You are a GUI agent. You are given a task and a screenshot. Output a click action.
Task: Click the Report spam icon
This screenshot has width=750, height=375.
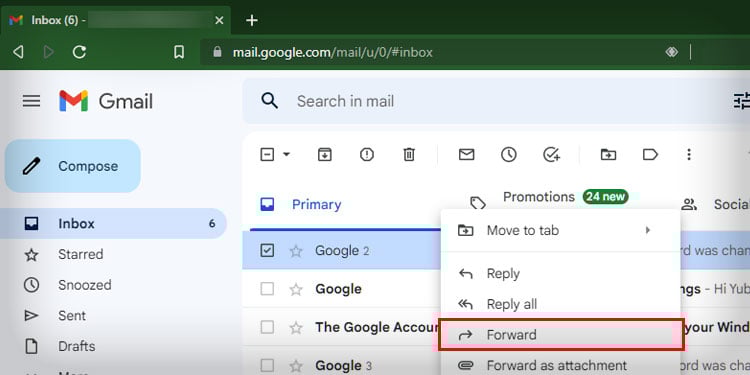pos(367,154)
